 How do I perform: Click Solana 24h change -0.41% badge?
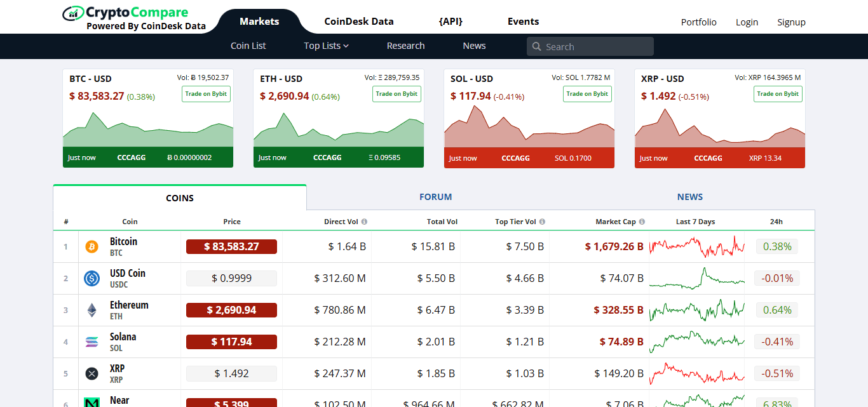point(776,342)
